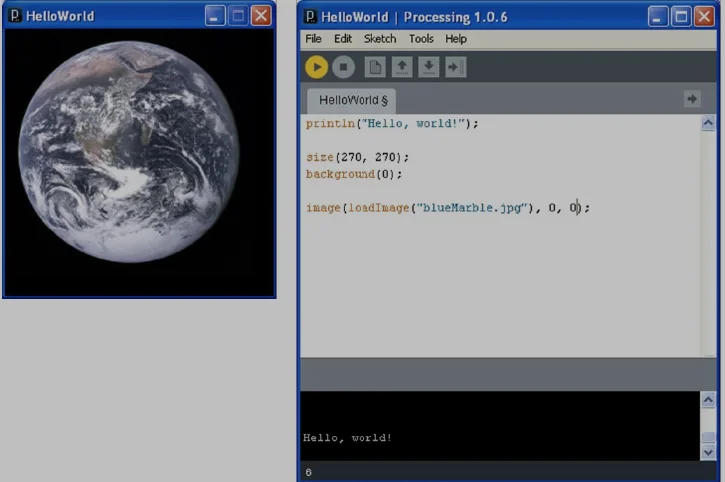Viewport: 725px width, 482px height.
Task: Click the "blueMarble.jpg" string in code
Action: pyautogui.click(x=472, y=208)
